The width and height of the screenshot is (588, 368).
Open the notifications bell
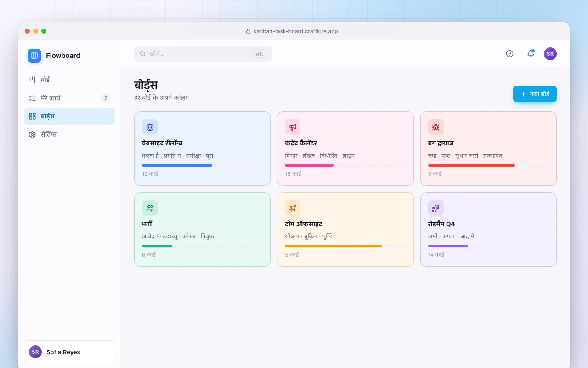click(x=531, y=54)
